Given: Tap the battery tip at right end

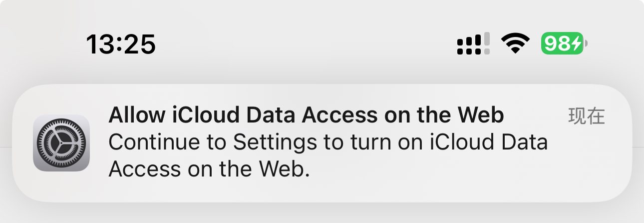Looking at the screenshot, I should click(x=587, y=44).
